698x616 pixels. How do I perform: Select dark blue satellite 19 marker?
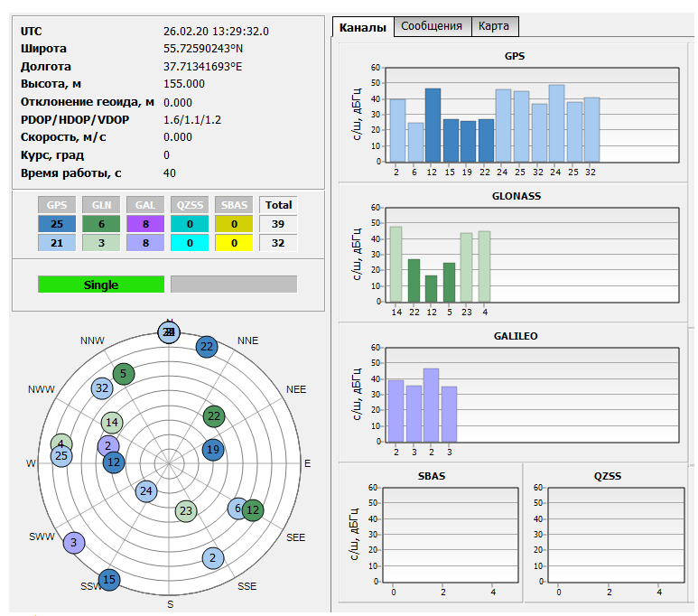[x=213, y=450]
